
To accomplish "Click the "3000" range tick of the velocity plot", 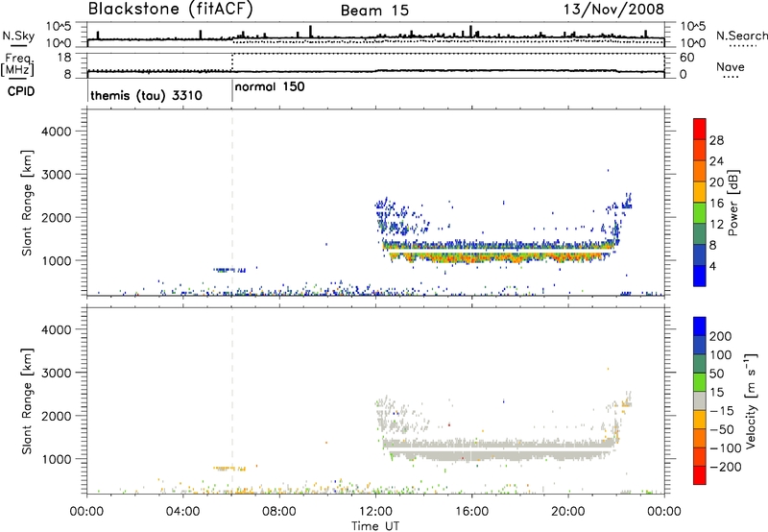I will pos(56,373).
